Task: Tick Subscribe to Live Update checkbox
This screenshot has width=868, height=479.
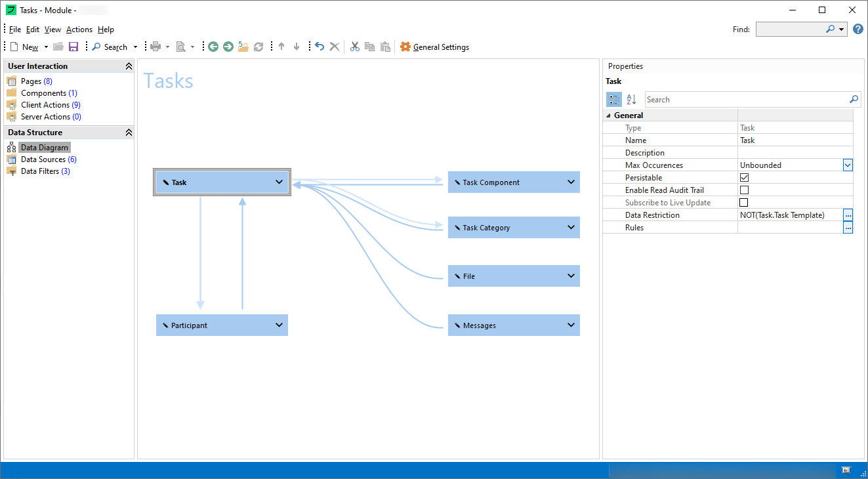Action: click(x=744, y=203)
